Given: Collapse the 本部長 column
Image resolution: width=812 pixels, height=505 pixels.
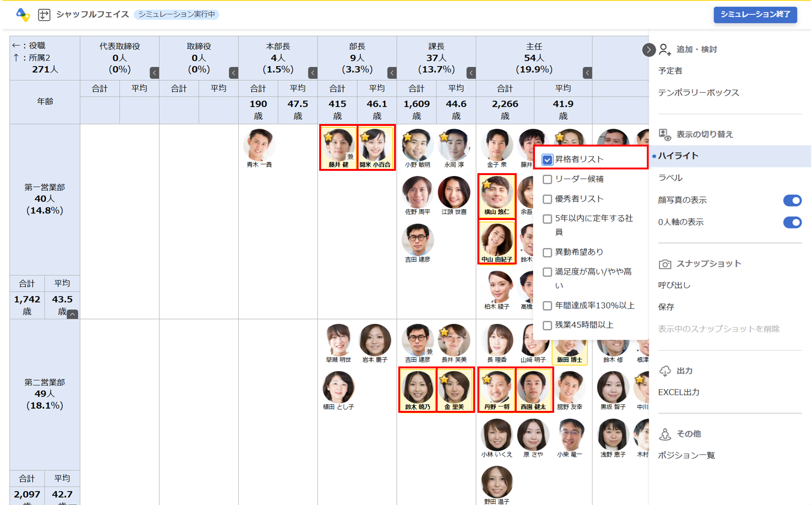Looking at the screenshot, I should pyautogui.click(x=313, y=73).
